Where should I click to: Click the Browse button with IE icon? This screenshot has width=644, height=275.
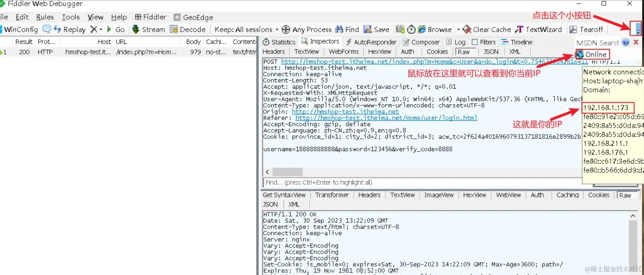[435, 29]
